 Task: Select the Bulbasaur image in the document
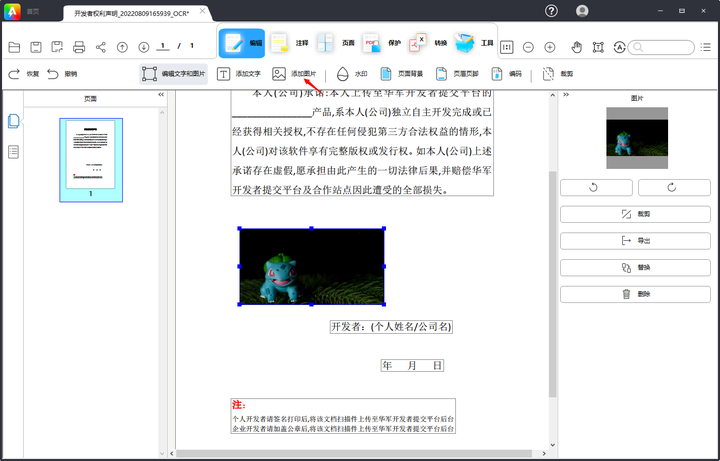click(312, 266)
